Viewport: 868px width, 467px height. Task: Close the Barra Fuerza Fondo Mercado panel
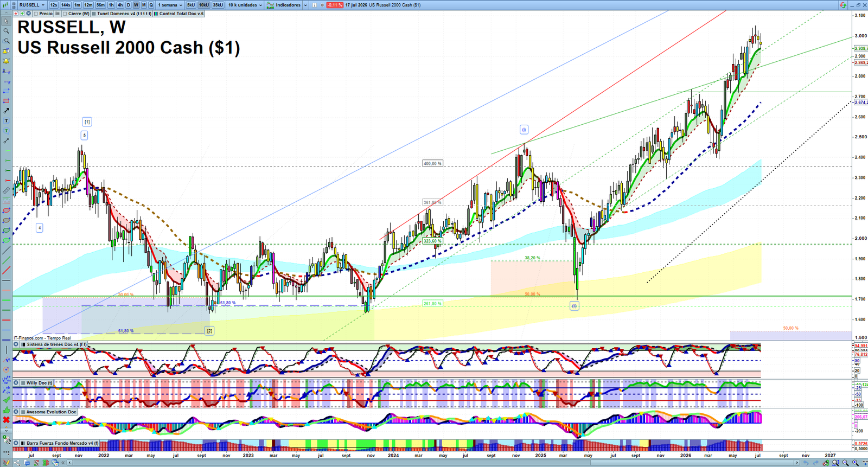[x=16, y=443]
